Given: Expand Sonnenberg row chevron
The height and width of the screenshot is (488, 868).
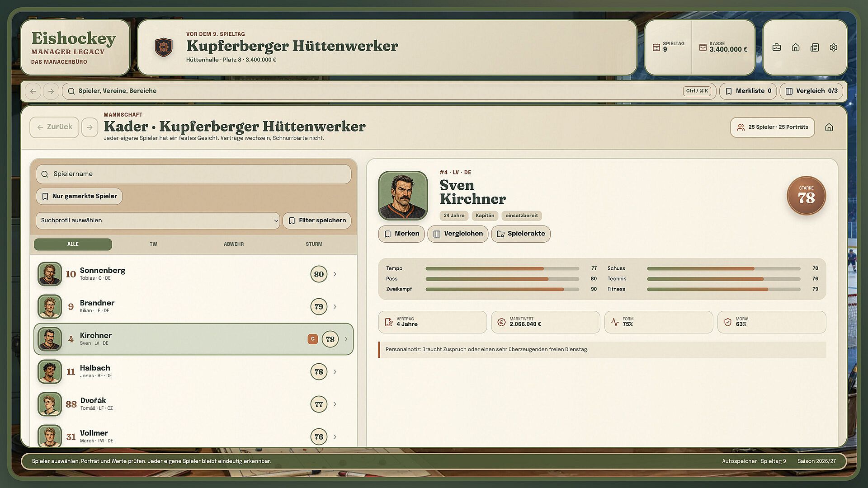Looking at the screenshot, I should (x=335, y=274).
